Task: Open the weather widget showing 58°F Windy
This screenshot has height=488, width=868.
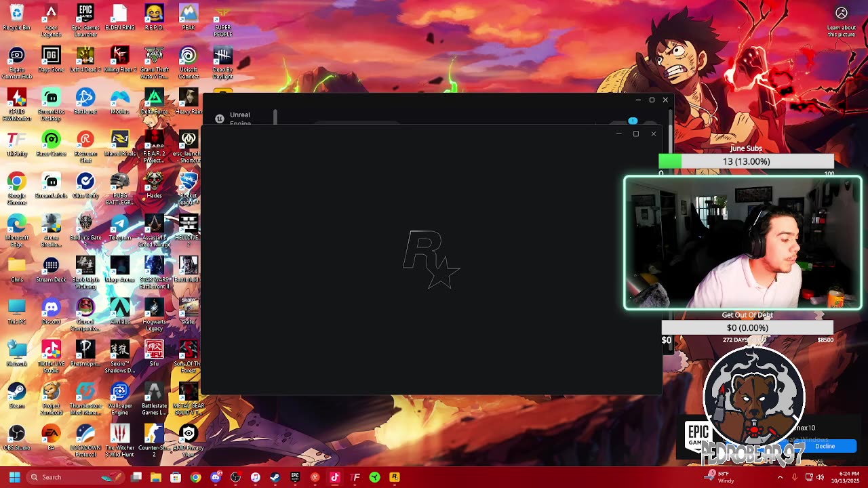Action: pos(719,477)
